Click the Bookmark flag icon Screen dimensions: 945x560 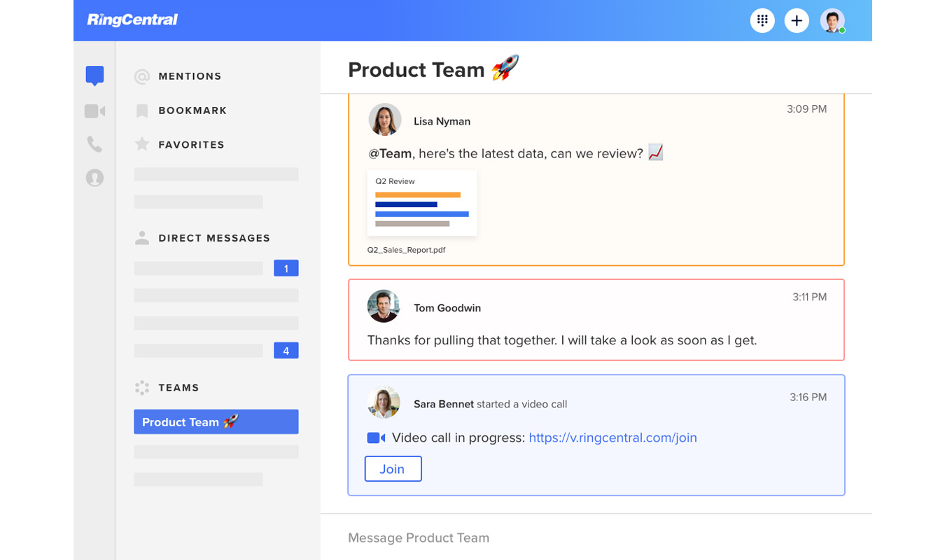tap(142, 111)
